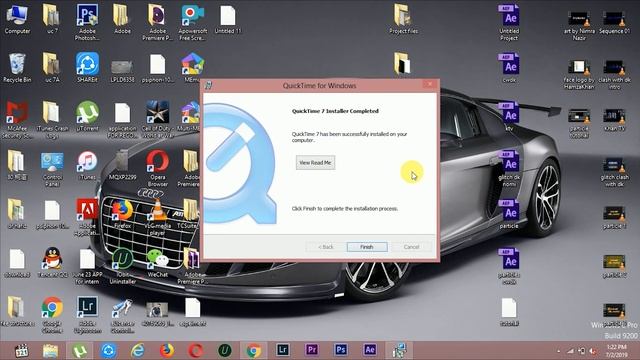Viewport: 640px width, 360px height.
Task: Click Finish in the QuickTime installer
Action: pyautogui.click(x=367, y=247)
